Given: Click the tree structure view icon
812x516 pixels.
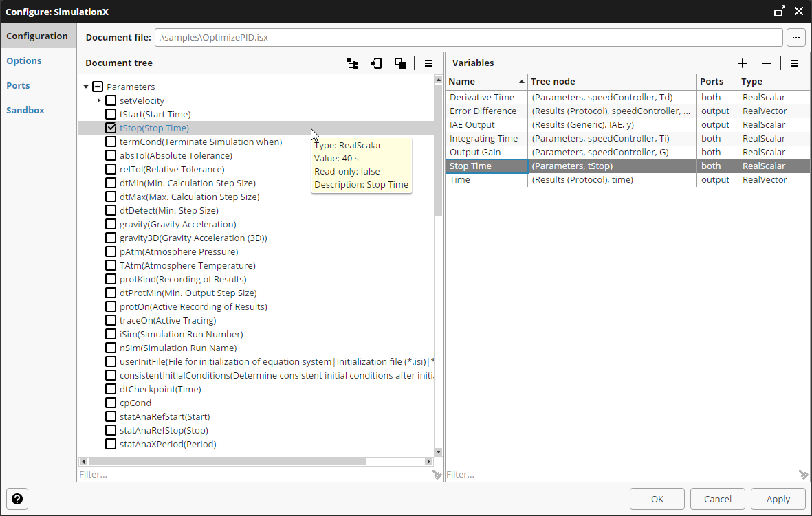Looking at the screenshot, I should click(x=352, y=63).
